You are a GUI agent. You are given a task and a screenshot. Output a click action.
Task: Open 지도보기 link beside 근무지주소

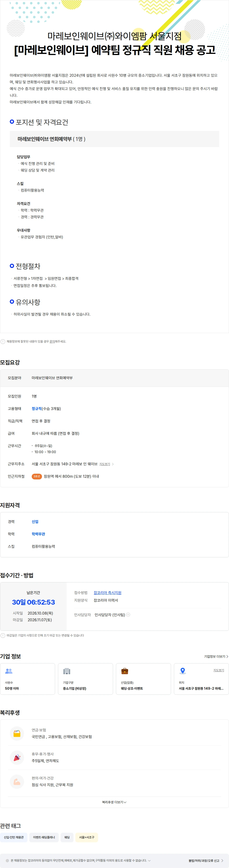coord(104,464)
